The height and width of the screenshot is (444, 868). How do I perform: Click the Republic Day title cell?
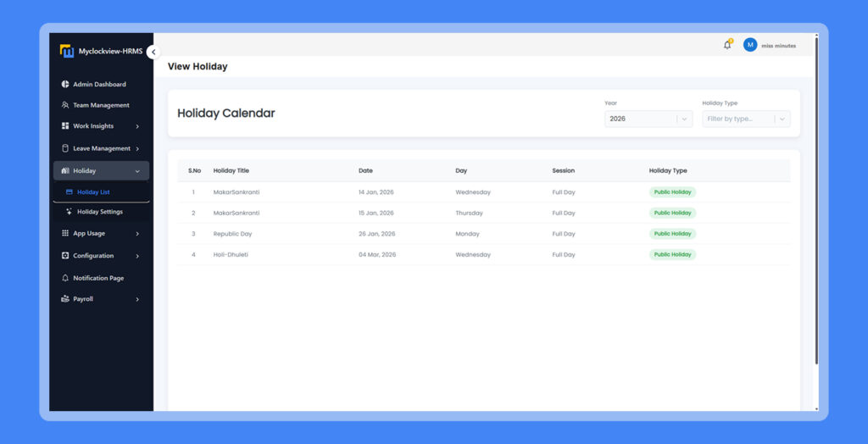click(232, 234)
